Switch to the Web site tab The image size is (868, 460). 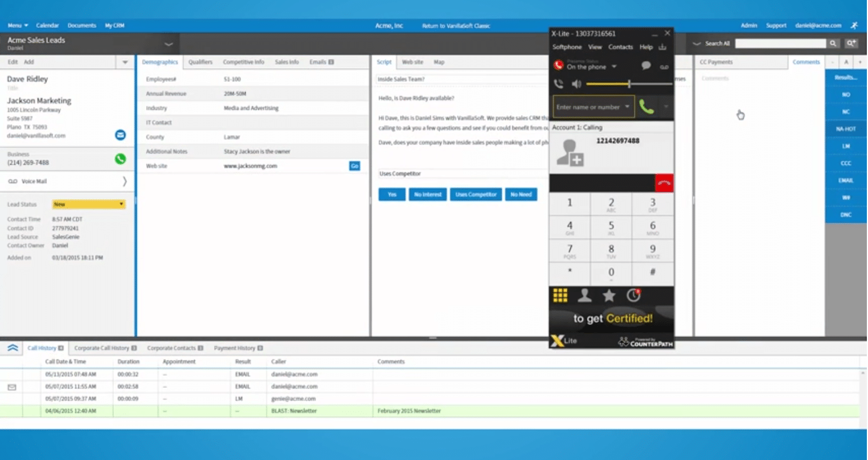[412, 62]
